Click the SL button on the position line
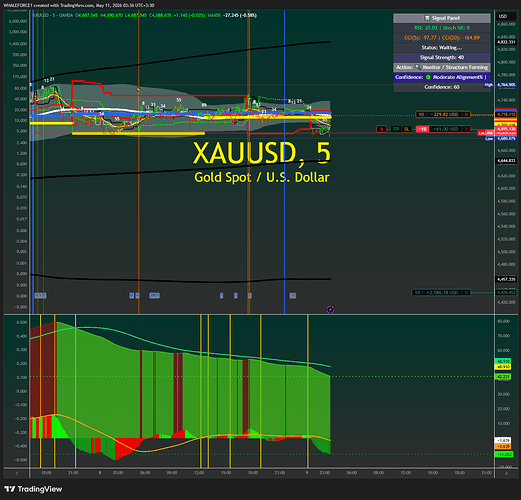 pyautogui.click(x=406, y=129)
